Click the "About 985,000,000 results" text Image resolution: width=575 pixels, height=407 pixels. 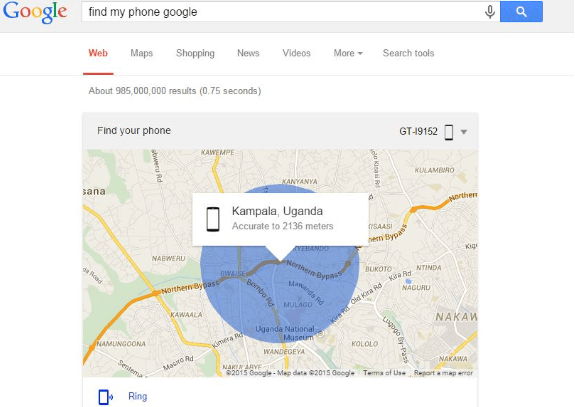point(175,91)
